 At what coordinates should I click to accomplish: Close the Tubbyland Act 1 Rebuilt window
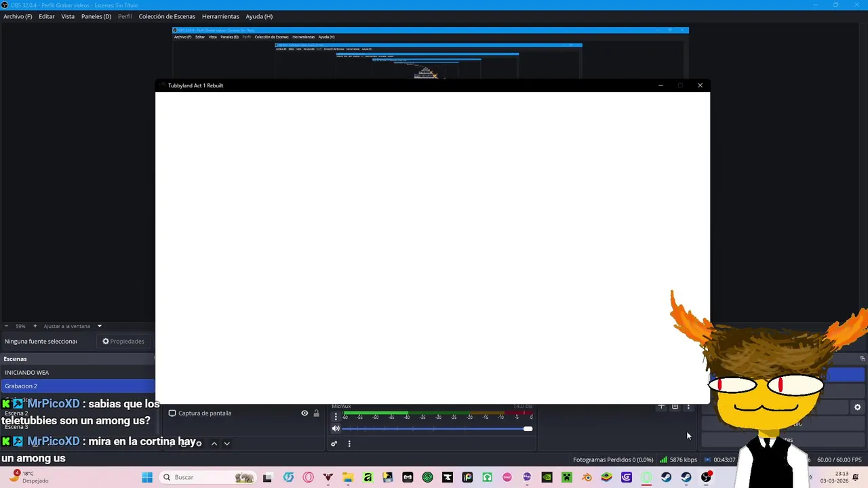[700, 85]
